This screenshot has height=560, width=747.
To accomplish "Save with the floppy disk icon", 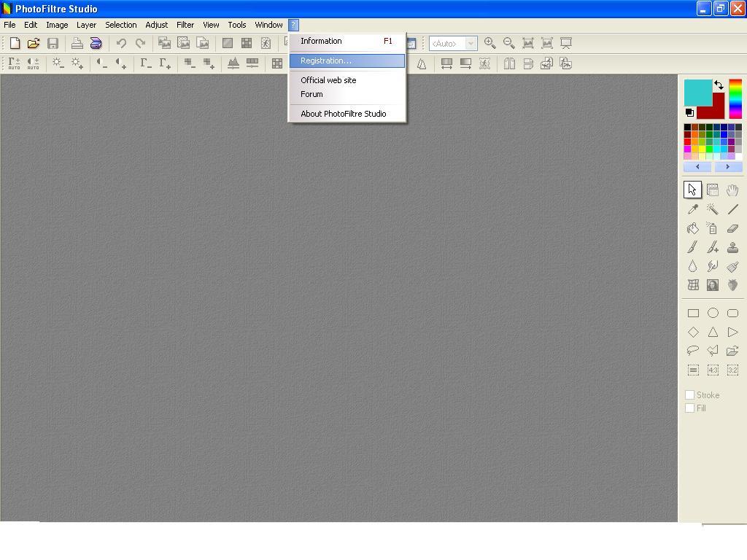I will (53, 43).
